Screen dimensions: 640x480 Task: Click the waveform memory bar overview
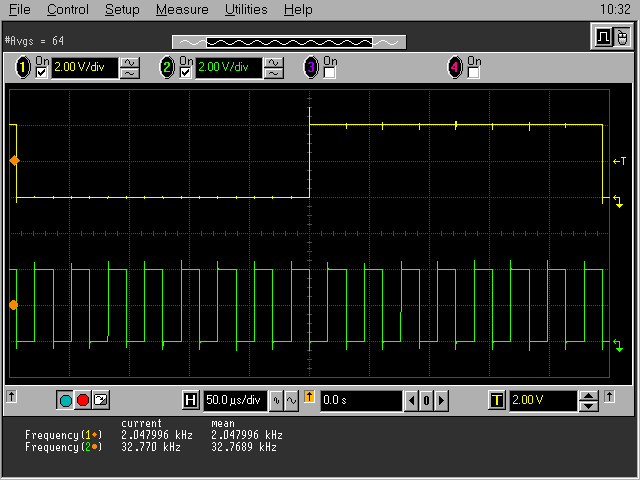(x=289, y=42)
